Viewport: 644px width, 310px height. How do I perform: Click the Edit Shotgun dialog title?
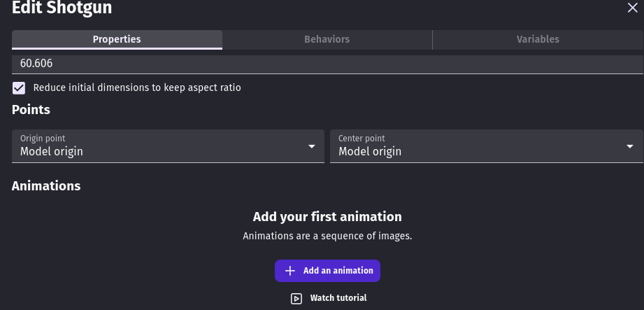(62, 8)
